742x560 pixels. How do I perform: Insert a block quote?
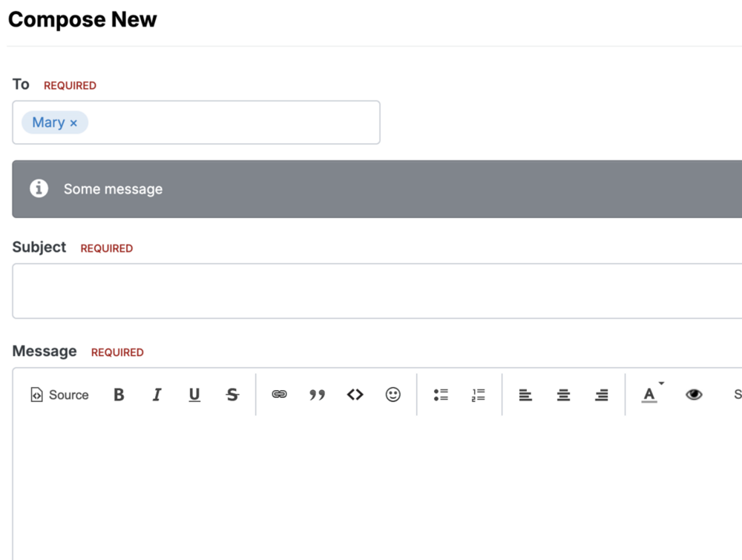pyautogui.click(x=317, y=395)
